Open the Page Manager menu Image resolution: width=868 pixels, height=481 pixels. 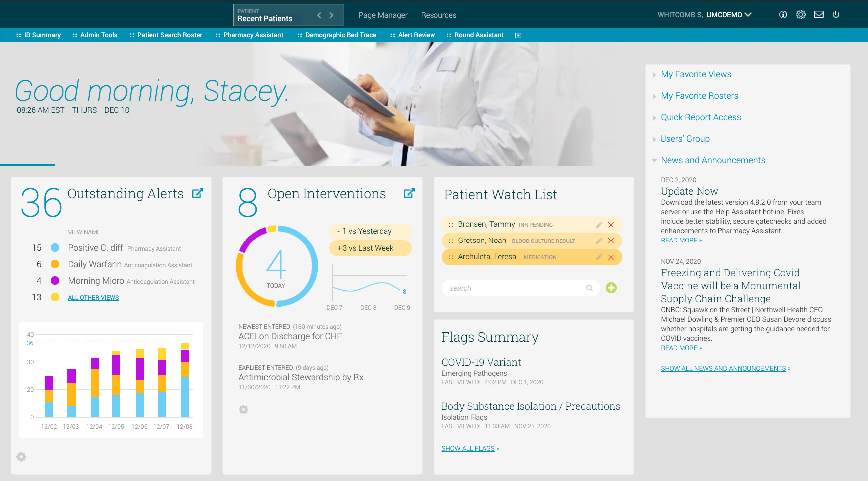tap(383, 15)
